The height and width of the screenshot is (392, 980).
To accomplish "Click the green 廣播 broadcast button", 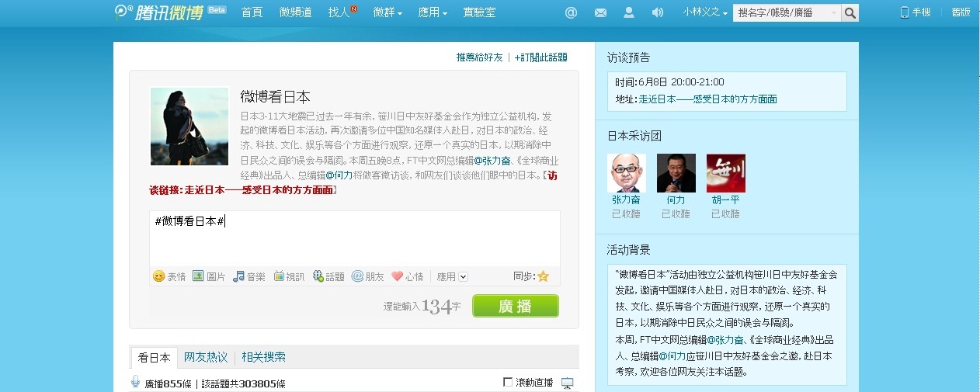I will 515,306.
